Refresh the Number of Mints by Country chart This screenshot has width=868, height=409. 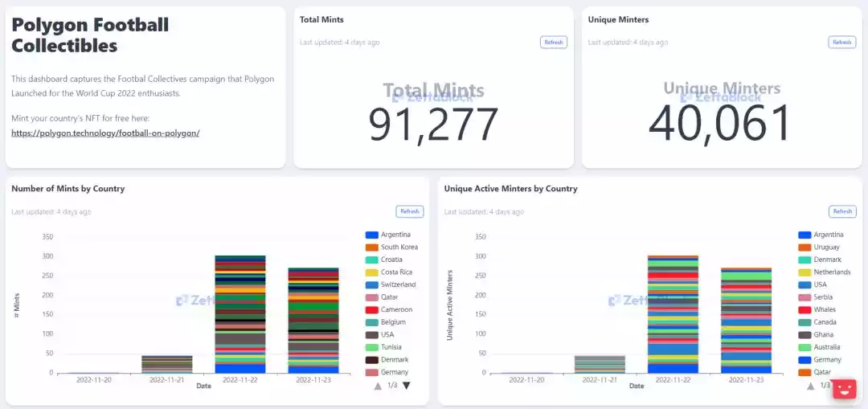click(x=410, y=211)
